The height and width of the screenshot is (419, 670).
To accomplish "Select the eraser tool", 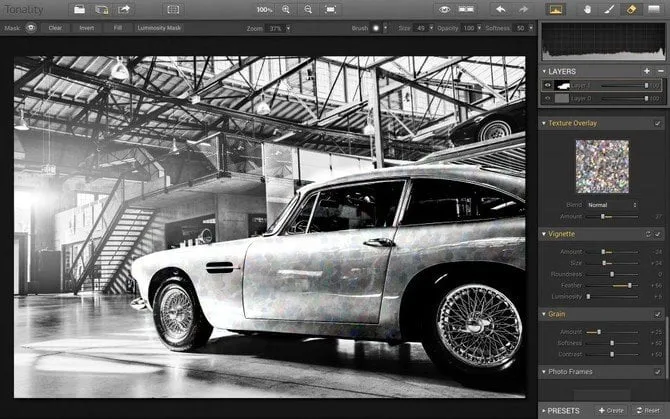I will tap(630, 9).
